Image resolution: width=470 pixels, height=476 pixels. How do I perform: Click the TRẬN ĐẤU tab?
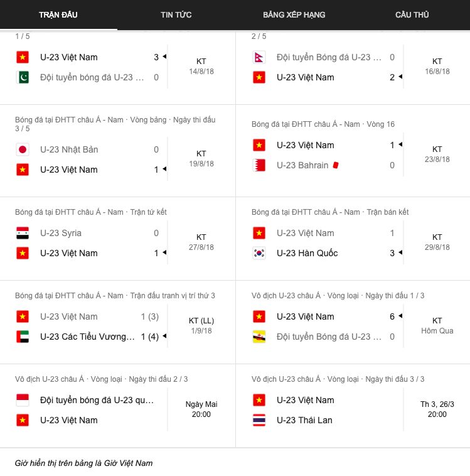click(x=58, y=14)
